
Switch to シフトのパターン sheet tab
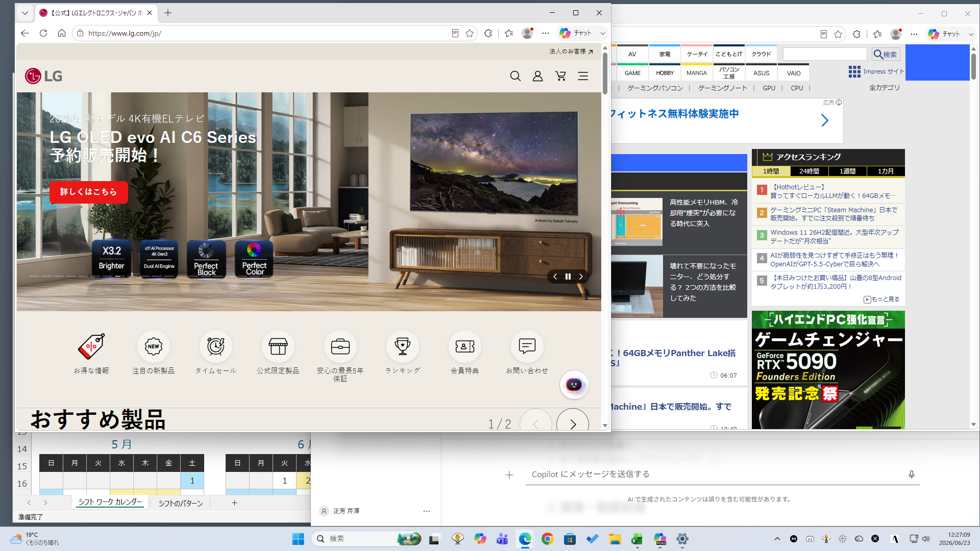tap(180, 503)
